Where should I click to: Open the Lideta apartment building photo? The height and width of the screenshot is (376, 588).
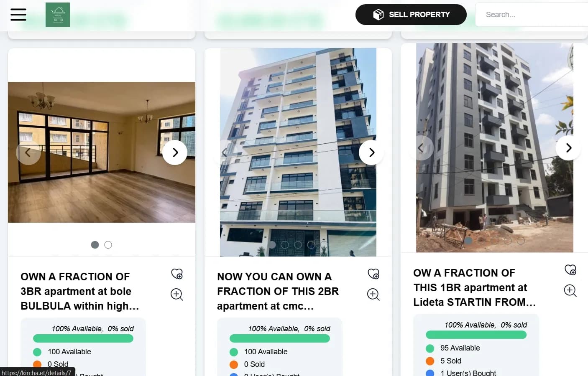494,148
